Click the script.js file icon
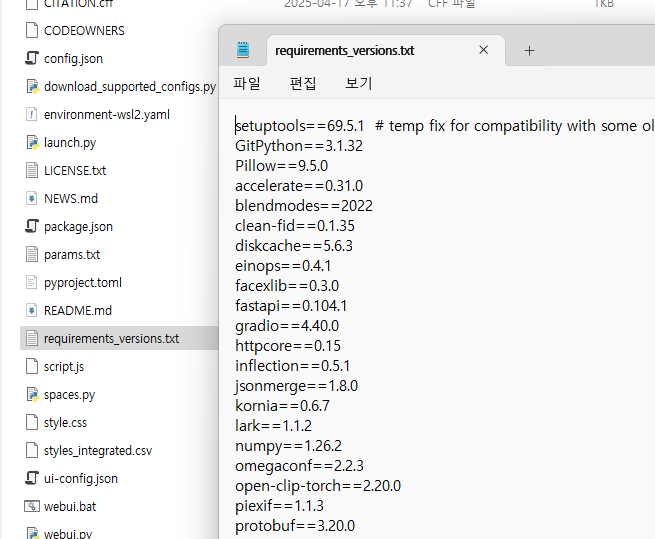This screenshot has width=655, height=539. click(x=32, y=366)
